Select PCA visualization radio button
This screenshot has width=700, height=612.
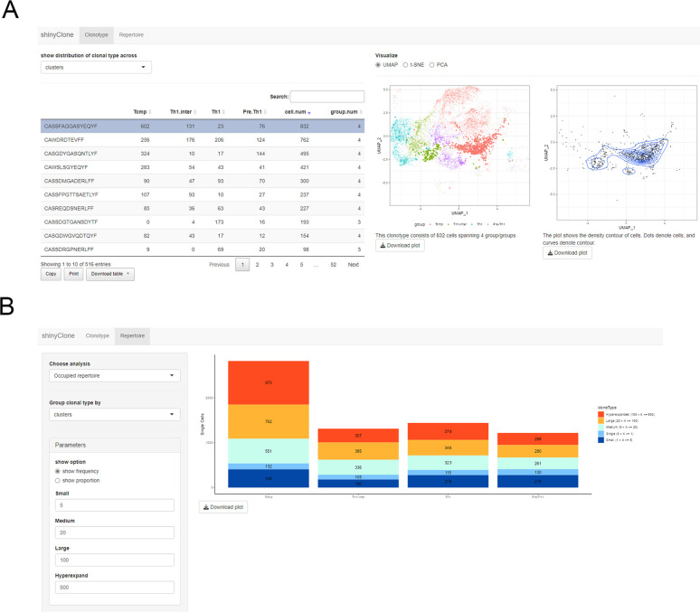[x=431, y=65]
